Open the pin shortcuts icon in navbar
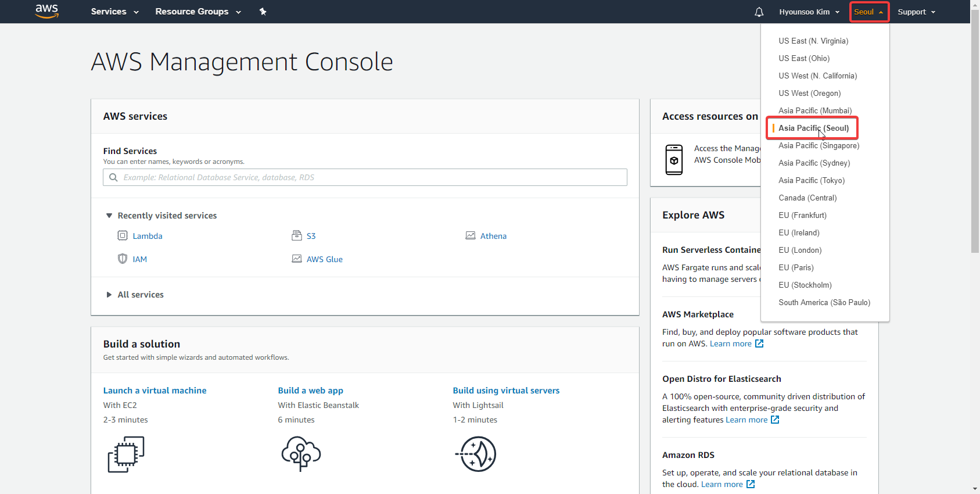Screen dimensions: 980x494 click(x=263, y=12)
